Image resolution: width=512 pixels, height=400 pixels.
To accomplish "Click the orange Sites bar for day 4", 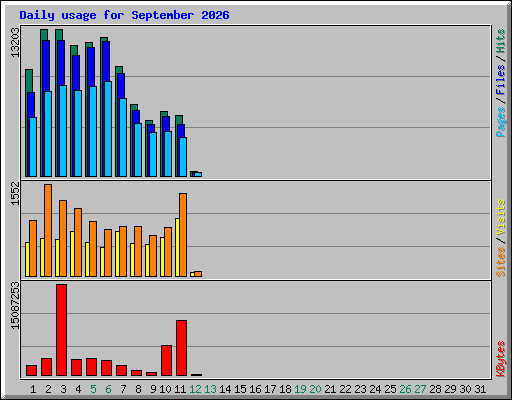I will click(x=78, y=242).
